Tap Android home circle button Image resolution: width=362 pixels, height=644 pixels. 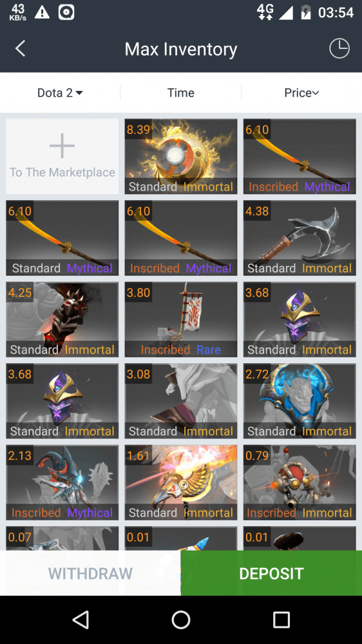[x=181, y=620]
